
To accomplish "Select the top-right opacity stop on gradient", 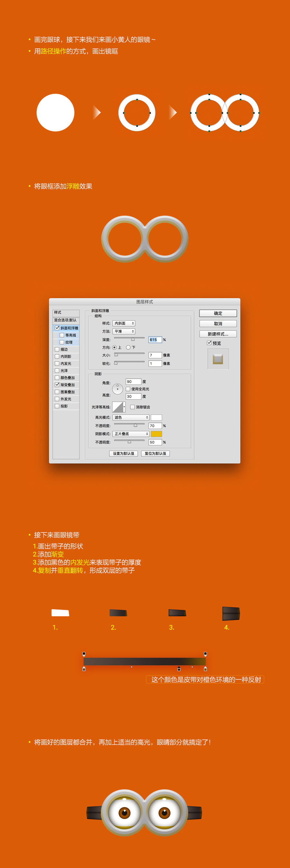I will click(x=205, y=654).
